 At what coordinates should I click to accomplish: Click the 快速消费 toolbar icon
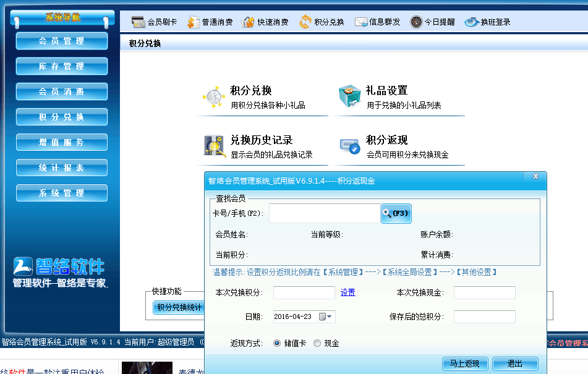(248, 22)
